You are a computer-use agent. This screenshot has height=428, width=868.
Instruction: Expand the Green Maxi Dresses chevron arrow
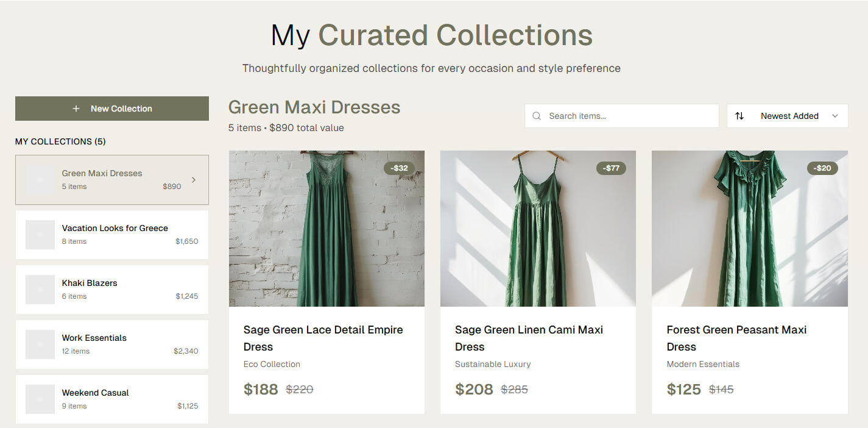pos(194,180)
